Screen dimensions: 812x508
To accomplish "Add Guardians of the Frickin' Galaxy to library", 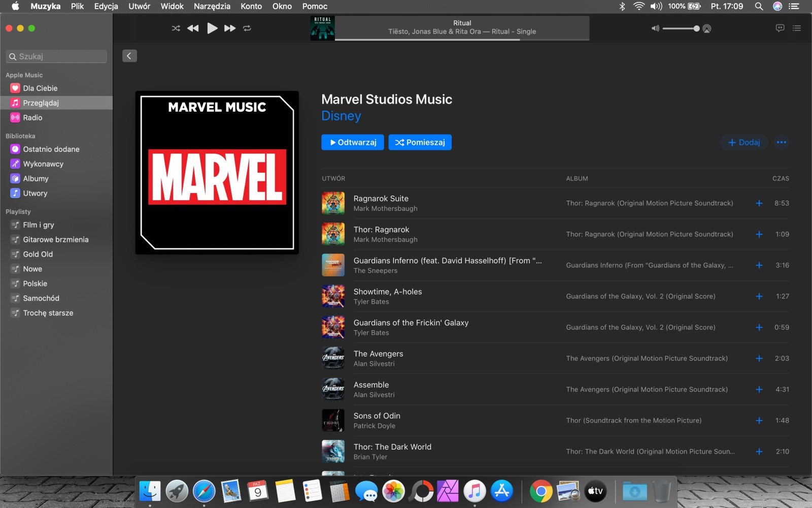I will pos(759,328).
